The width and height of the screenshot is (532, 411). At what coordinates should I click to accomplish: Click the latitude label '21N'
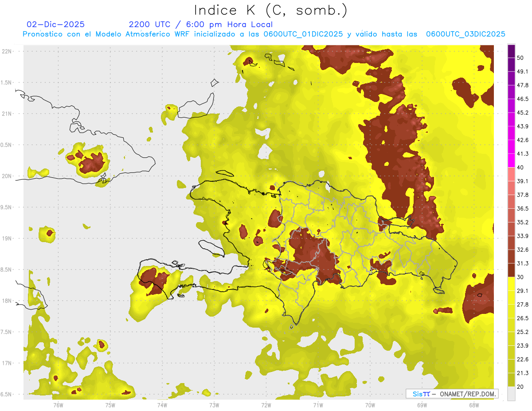pos(7,114)
